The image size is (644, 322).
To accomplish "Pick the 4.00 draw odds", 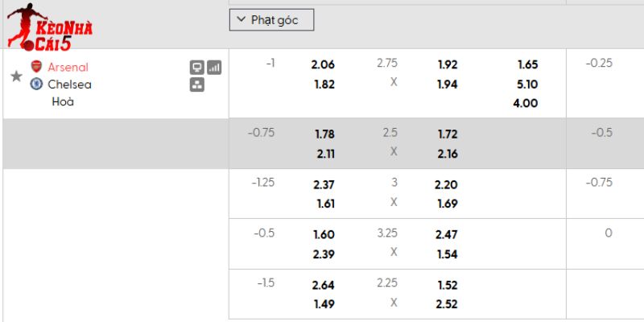I will pos(528,102).
